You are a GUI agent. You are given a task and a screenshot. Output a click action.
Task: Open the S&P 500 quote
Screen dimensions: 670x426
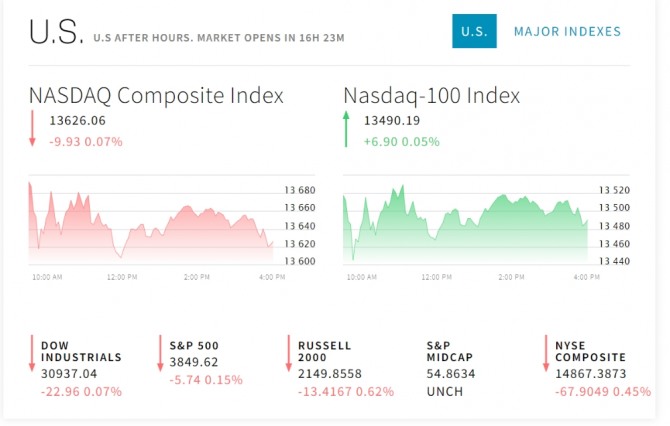(x=194, y=345)
